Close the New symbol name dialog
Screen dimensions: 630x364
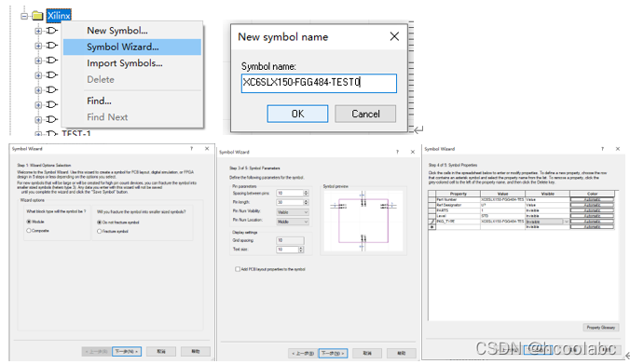tap(394, 36)
